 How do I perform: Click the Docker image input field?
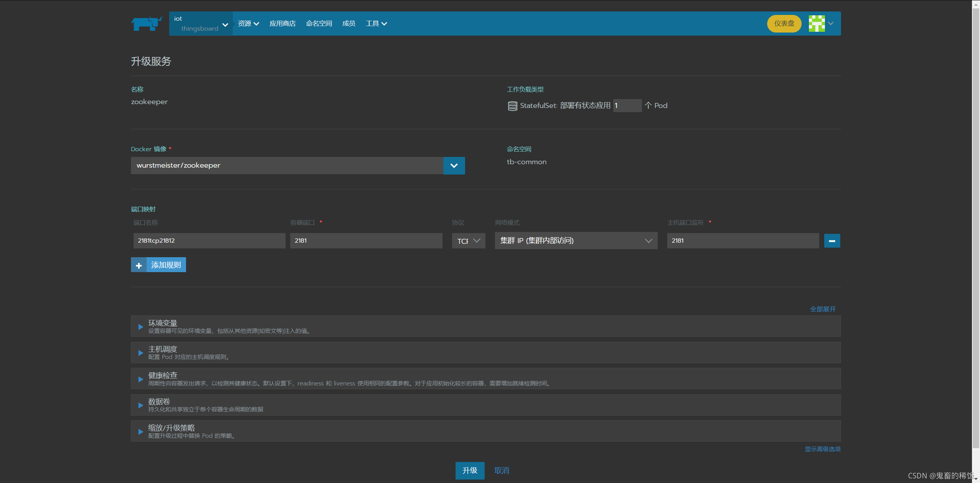coord(287,165)
